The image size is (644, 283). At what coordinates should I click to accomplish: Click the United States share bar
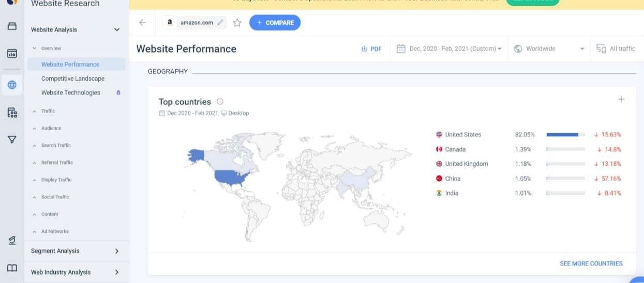point(565,135)
